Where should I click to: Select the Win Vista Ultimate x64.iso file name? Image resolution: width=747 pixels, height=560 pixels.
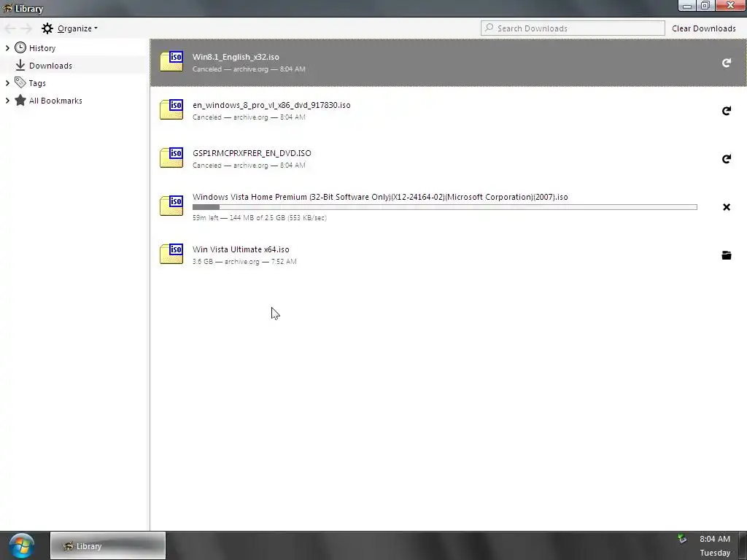pyautogui.click(x=241, y=249)
